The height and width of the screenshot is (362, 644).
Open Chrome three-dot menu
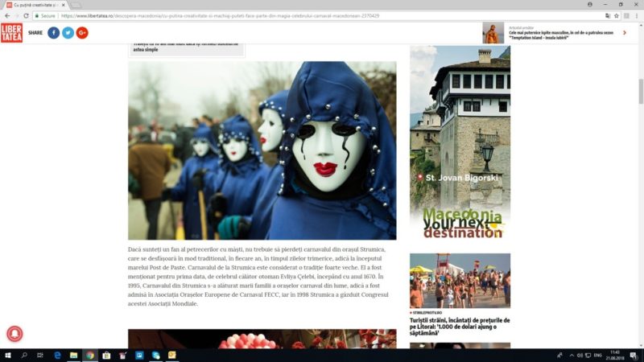pyautogui.click(x=637, y=15)
